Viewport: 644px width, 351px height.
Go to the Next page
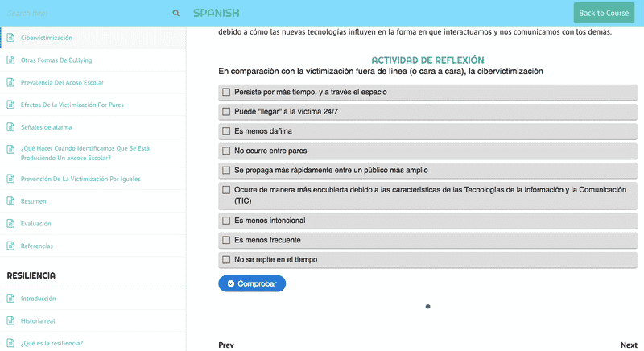click(629, 345)
